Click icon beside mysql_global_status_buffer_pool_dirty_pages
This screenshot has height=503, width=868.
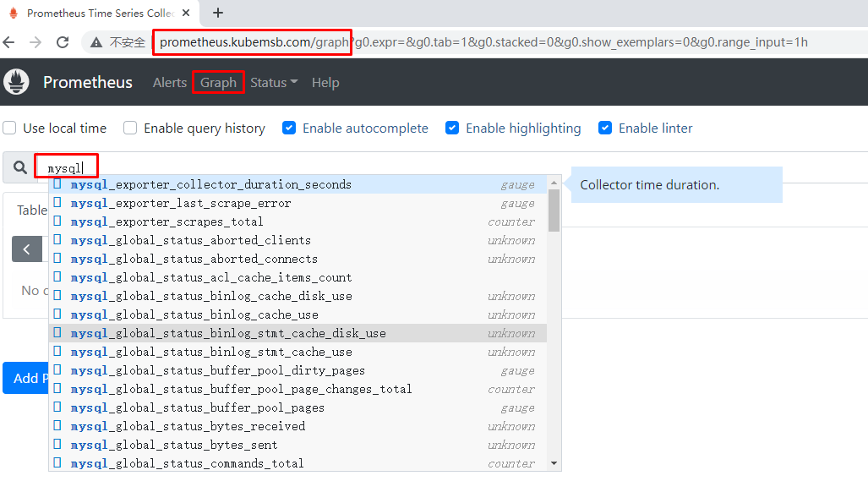[57, 369]
